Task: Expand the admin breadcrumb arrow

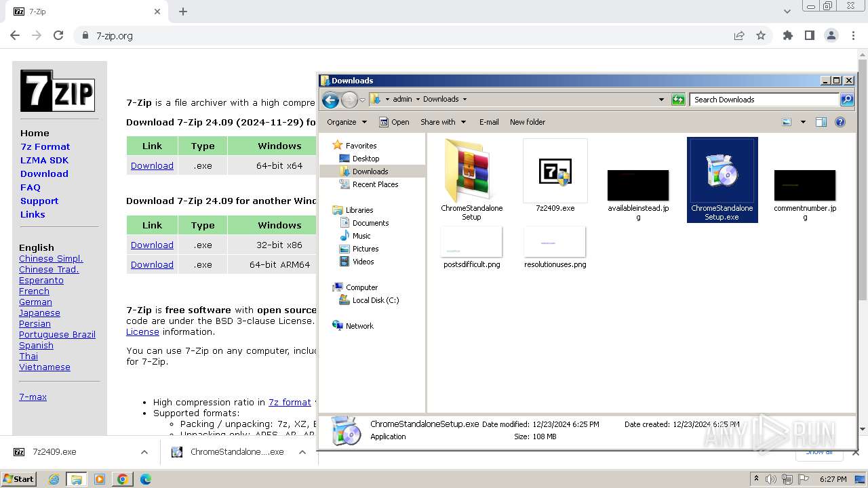Action: 417,99
